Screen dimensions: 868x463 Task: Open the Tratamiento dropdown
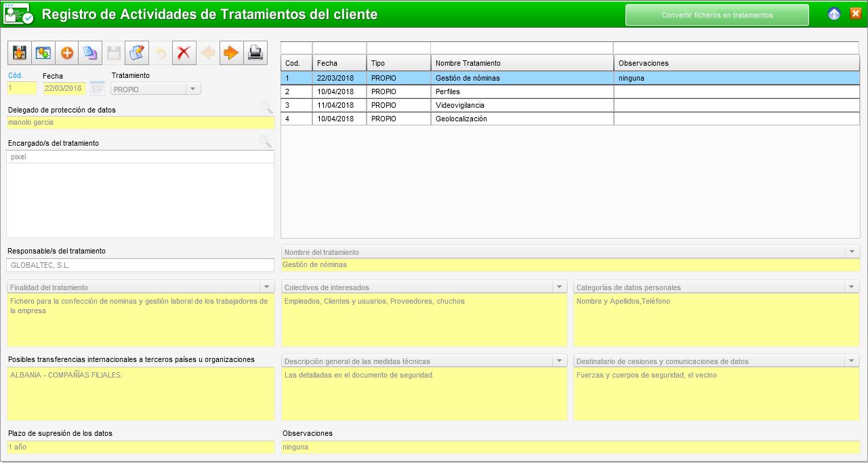pyautogui.click(x=193, y=88)
